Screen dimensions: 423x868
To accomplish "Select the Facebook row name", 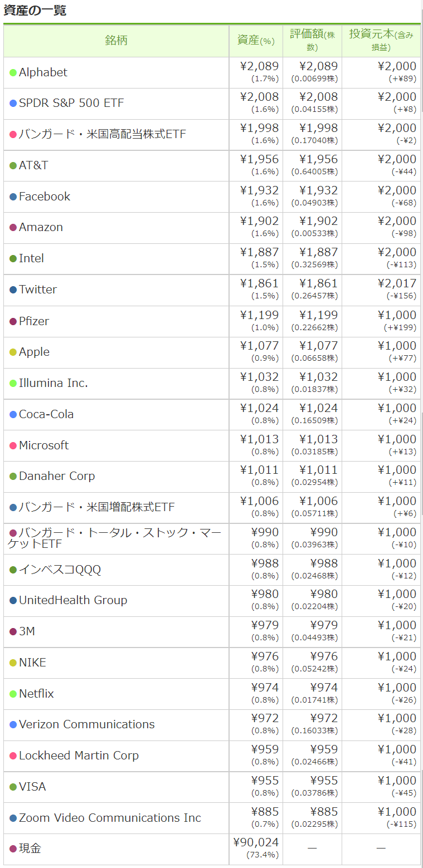I will pos(45,197).
